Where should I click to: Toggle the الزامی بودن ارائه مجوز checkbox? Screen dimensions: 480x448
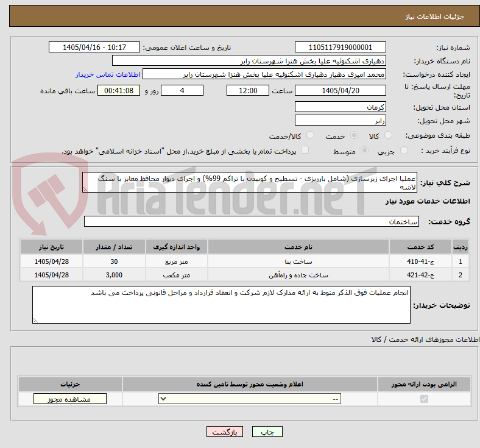(424, 399)
